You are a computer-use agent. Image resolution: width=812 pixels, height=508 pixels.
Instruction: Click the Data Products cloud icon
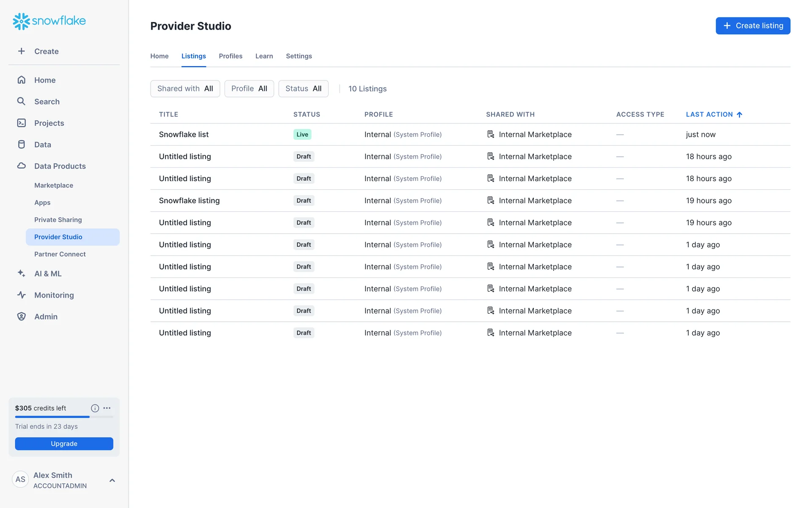(x=21, y=166)
